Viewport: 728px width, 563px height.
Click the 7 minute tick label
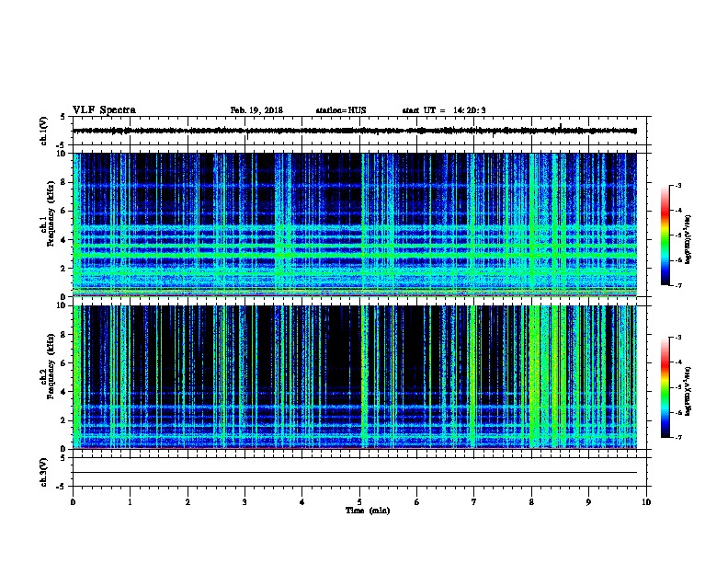(x=474, y=502)
